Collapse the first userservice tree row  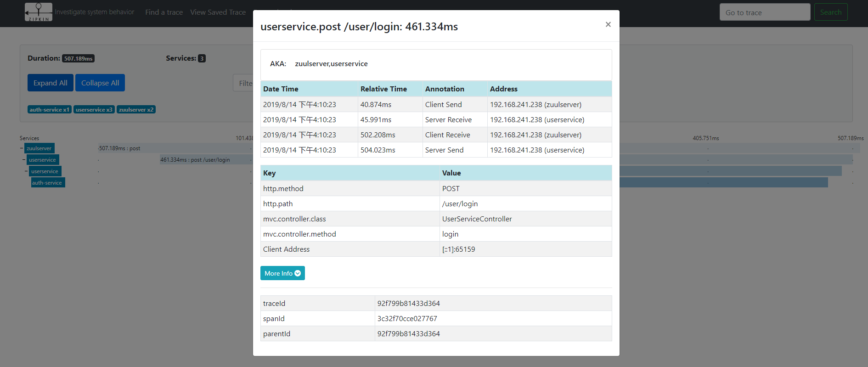24,160
